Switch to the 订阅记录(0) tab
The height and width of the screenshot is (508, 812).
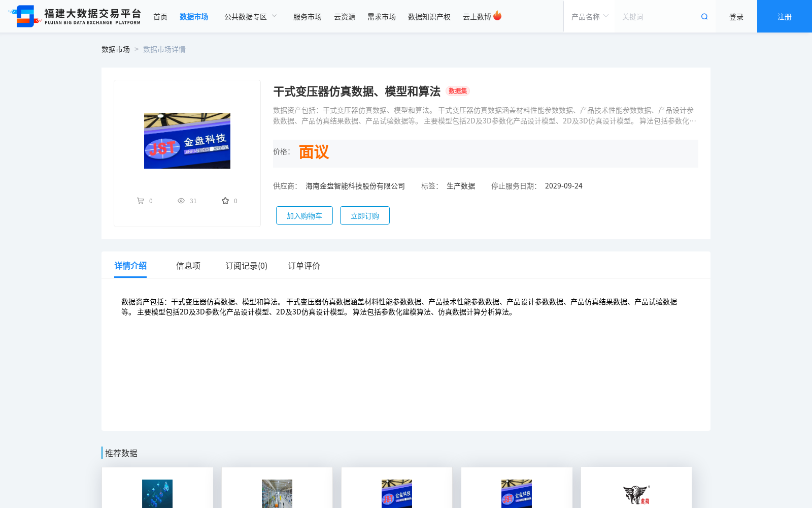(x=247, y=266)
